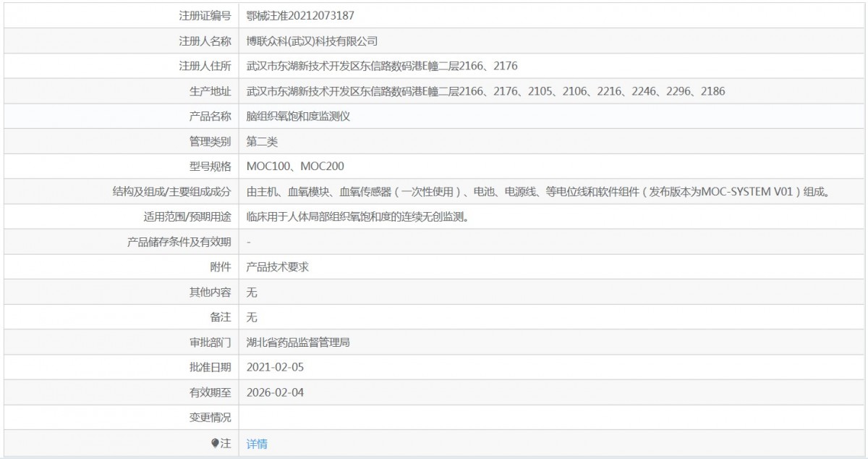868x459 pixels.
Task: Select the 无 value in 其他内容 row
Action: (x=252, y=292)
